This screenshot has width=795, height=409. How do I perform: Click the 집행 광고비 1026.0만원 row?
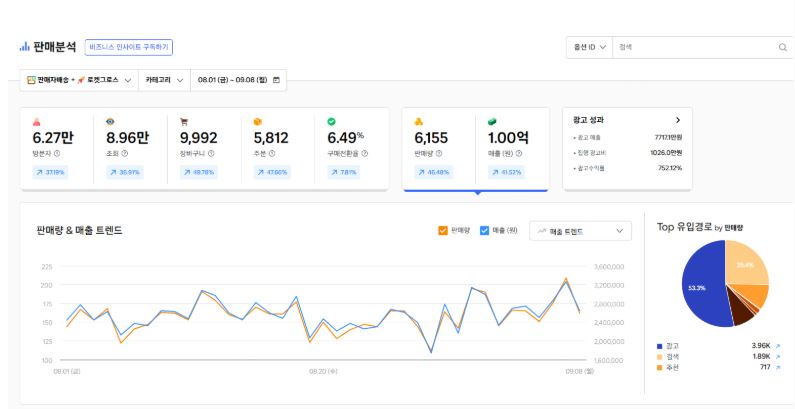pos(627,153)
